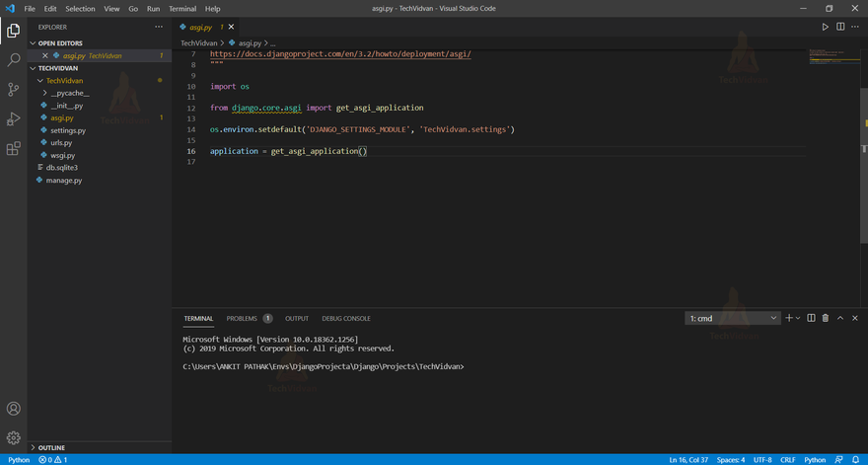Click the Accounts icon in activity bar
The image size is (868, 465).
(x=14, y=409)
